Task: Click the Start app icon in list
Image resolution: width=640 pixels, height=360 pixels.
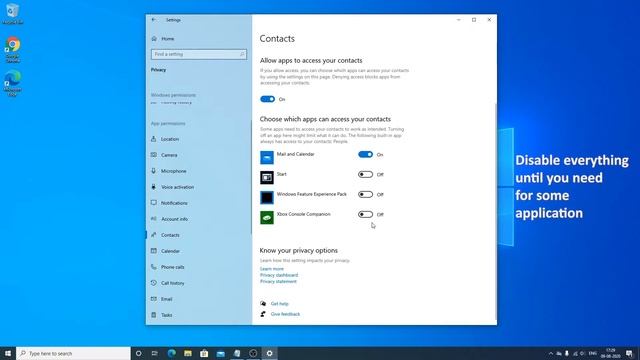Action: click(x=267, y=177)
